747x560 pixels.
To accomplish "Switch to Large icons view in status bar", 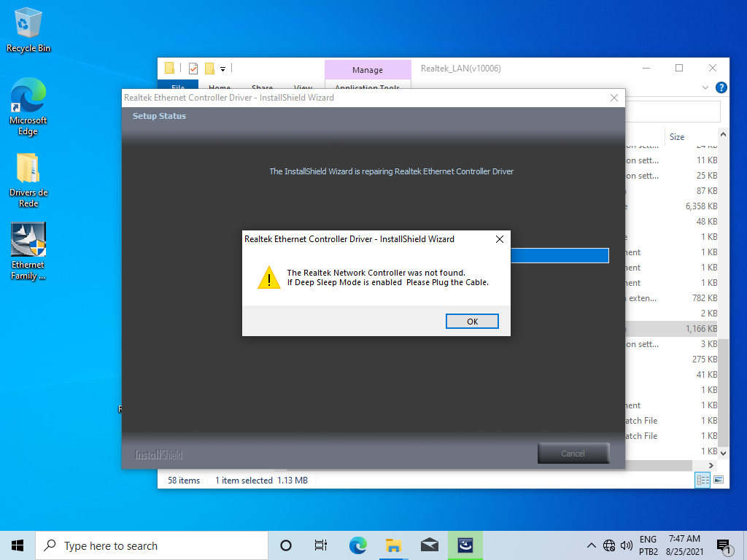I will click(719, 480).
